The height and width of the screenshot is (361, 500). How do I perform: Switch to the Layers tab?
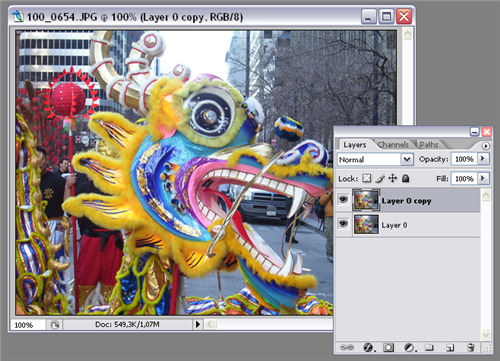355,145
